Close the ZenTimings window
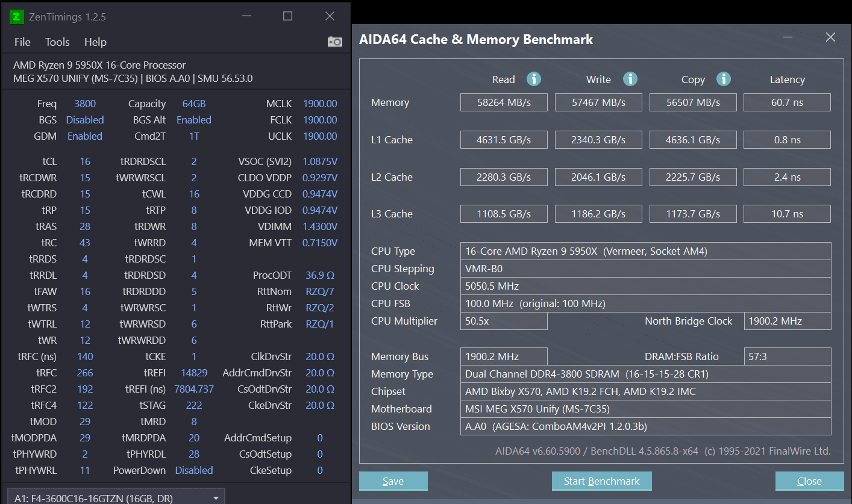The height and width of the screenshot is (504, 852). click(330, 16)
